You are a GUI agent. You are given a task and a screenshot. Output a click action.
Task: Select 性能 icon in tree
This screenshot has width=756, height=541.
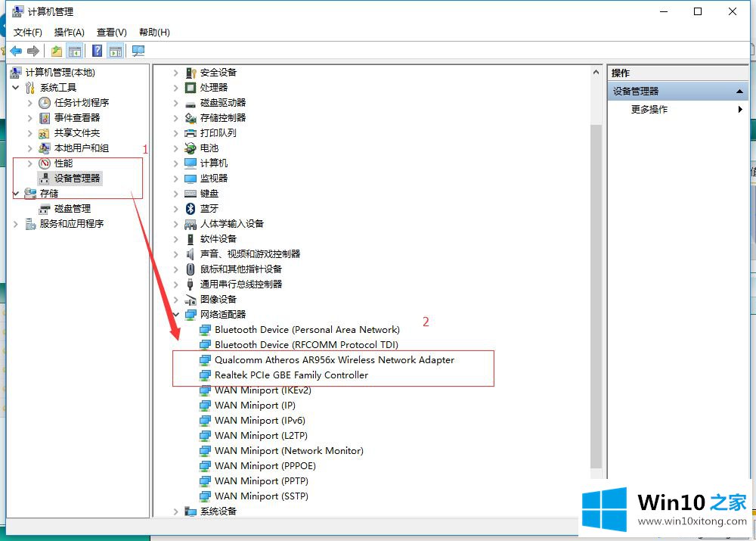click(x=45, y=163)
